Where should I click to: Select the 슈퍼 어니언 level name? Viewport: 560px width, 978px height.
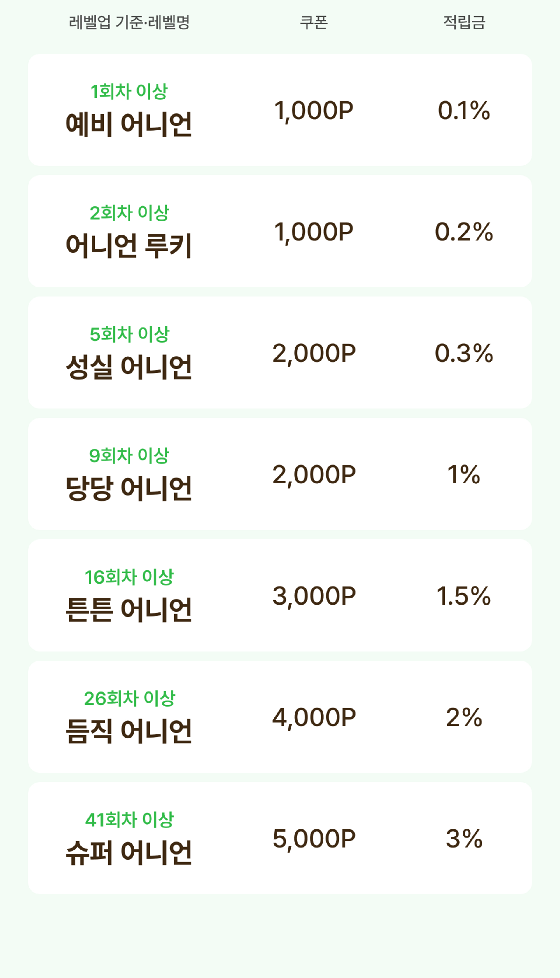[129, 853]
